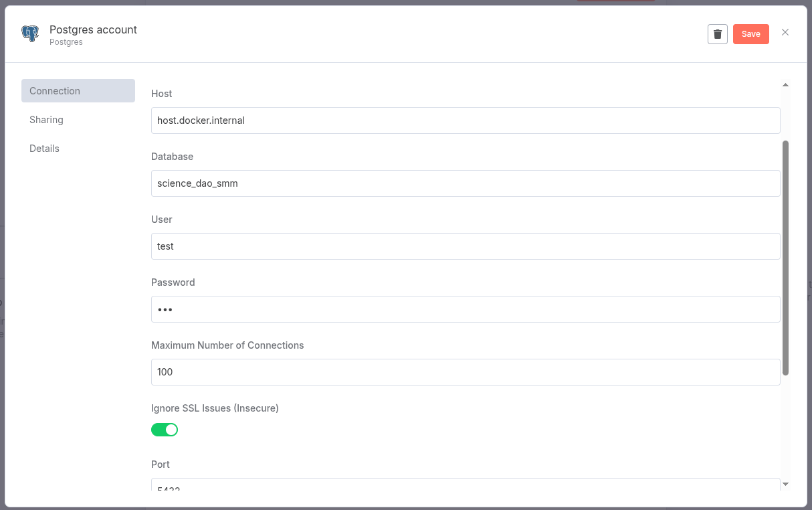Click the Password input field
The image size is (812, 510).
click(x=466, y=309)
